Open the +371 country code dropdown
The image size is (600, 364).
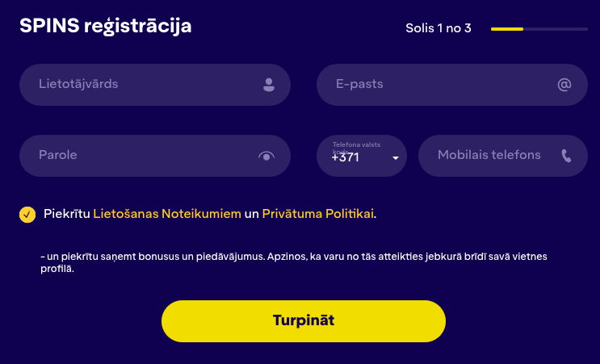tap(361, 156)
